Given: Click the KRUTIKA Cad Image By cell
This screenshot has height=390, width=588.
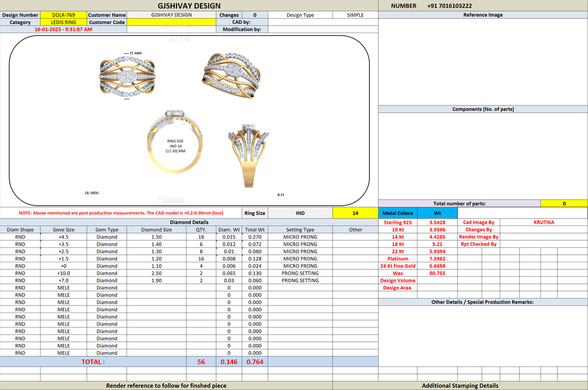Looking at the screenshot, I should [x=544, y=222].
